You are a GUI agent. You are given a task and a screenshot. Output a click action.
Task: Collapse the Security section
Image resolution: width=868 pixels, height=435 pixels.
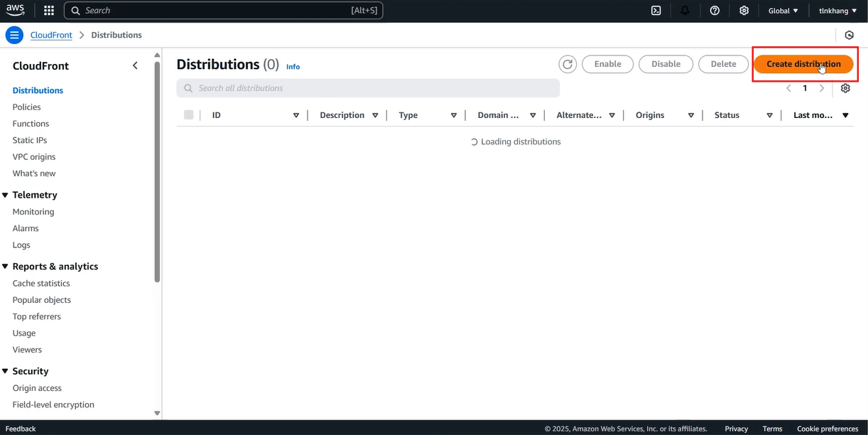tap(6, 371)
